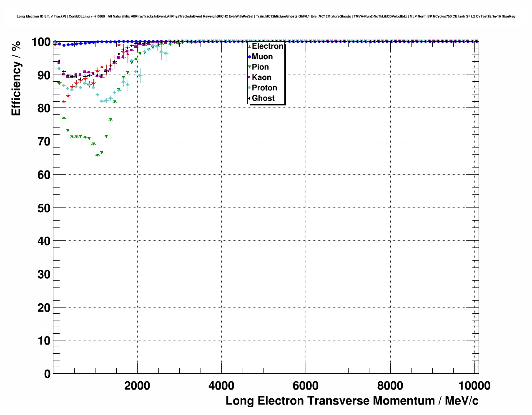Select the 100 y-axis tick label
This screenshot has height=415, width=532.
coord(41,42)
